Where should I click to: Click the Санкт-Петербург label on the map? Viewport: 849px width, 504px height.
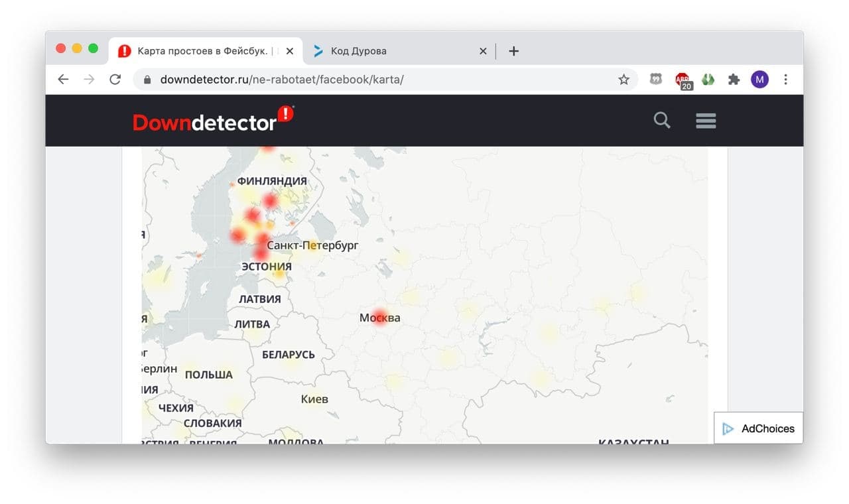coord(312,245)
